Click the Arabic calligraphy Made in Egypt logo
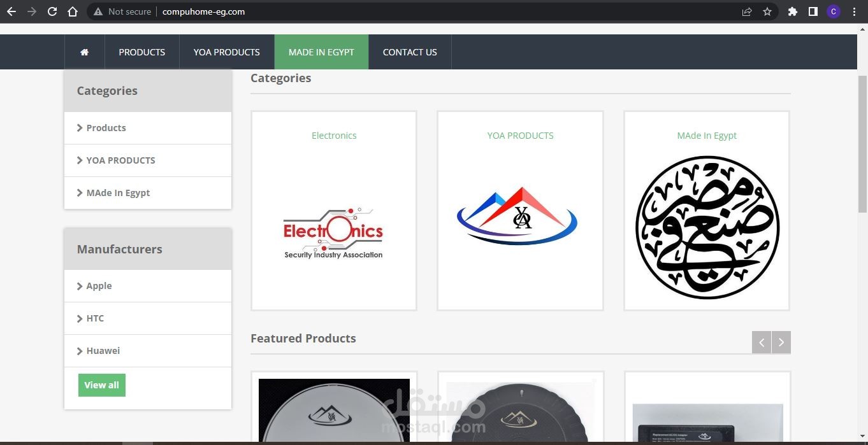868x445 pixels. (x=707, y=227)
